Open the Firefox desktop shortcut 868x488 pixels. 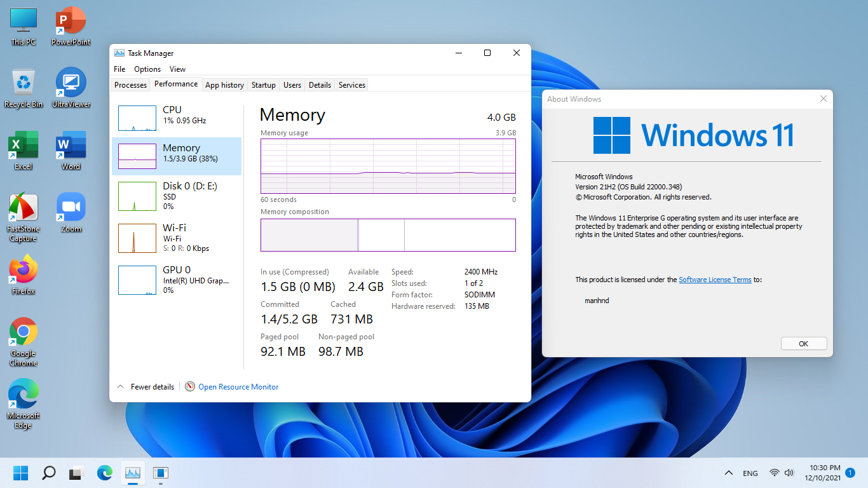24,274
